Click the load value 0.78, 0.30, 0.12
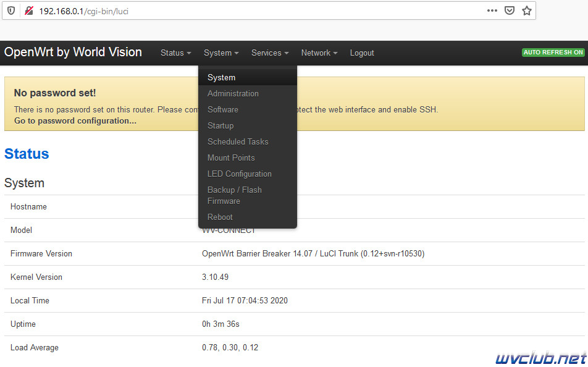 point(230,347)
